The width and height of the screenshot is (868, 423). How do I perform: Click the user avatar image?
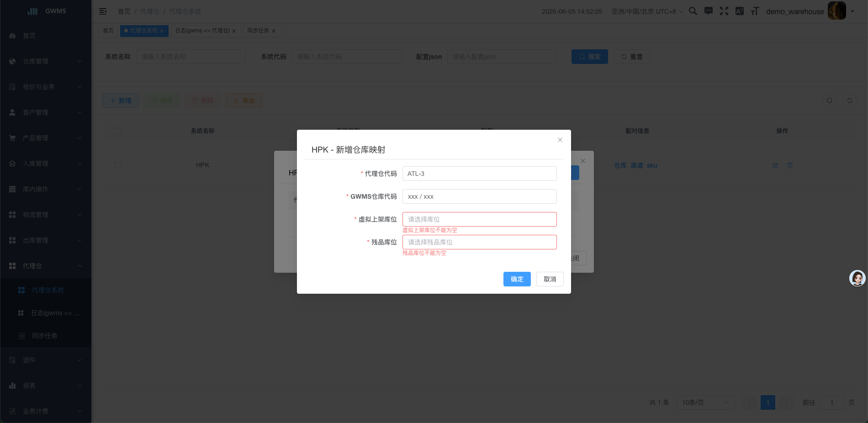pos(837,11)
